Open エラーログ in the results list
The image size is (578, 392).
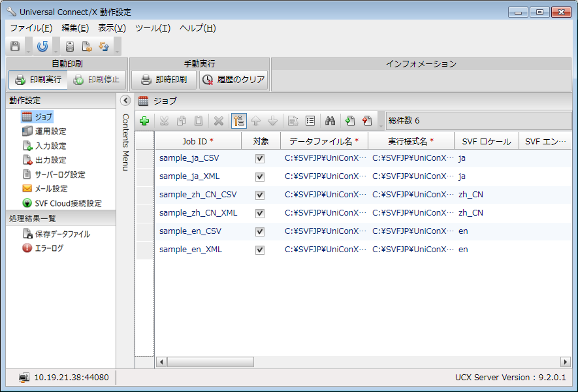43,248
